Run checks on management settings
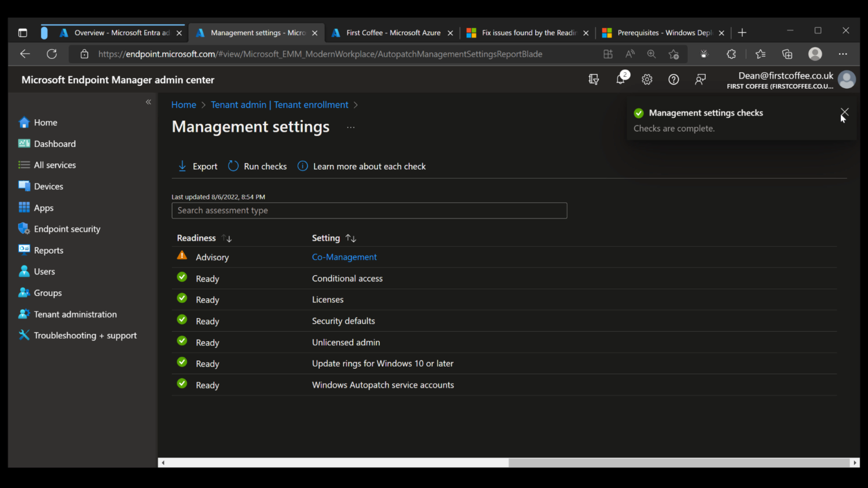 pyautogui.click(x=257, y=166)
